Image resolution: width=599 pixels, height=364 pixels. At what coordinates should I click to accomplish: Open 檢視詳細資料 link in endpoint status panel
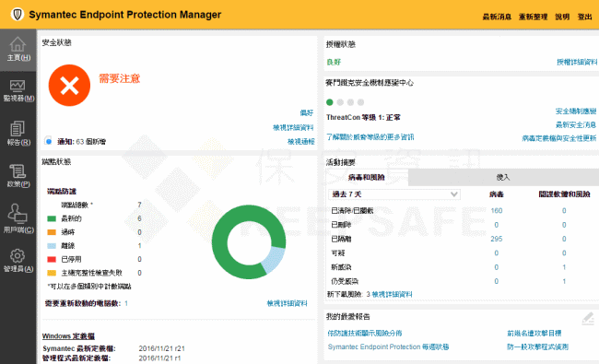click(288, 303)
